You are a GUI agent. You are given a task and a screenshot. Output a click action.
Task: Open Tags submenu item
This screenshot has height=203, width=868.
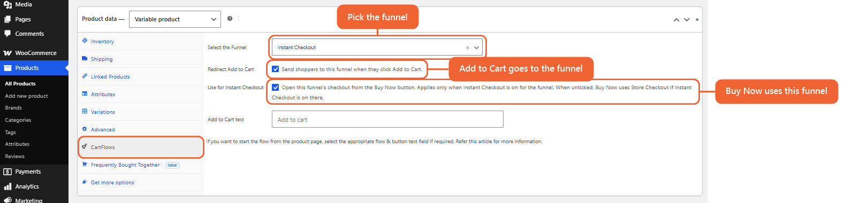[x=10, y=132]
